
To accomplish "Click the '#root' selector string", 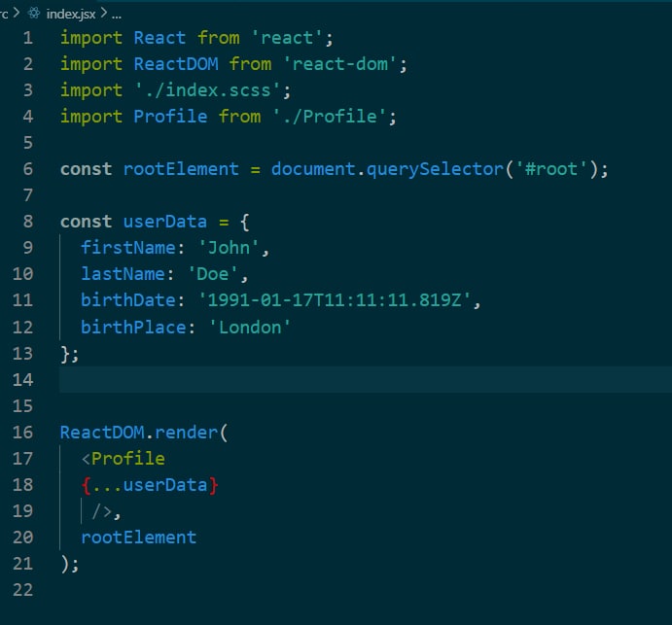I will [x=551, y=169].
